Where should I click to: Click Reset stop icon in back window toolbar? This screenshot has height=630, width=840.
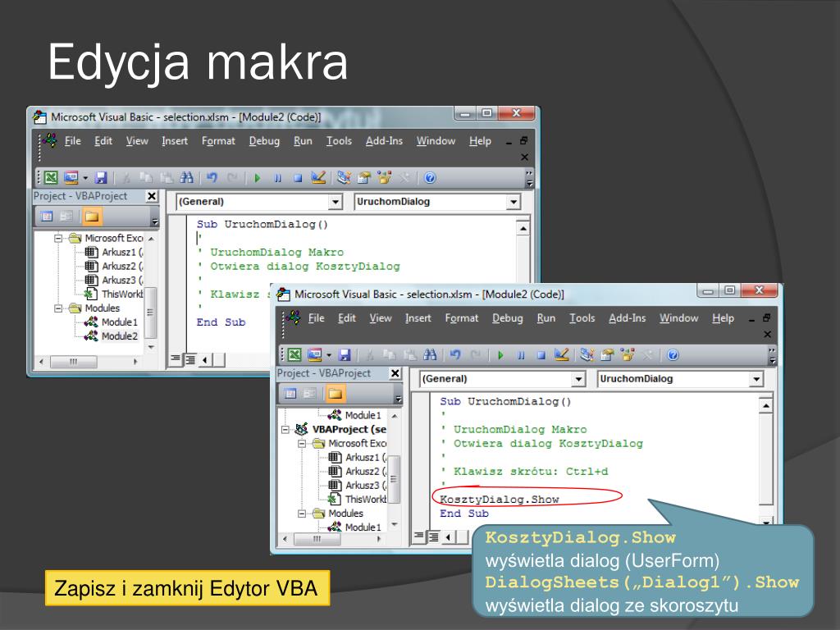tap(298, 178)
